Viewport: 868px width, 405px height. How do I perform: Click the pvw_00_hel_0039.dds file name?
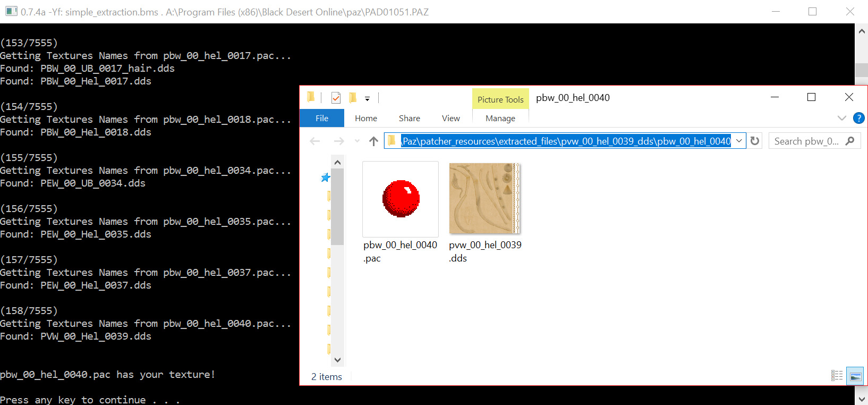point(485,251)
